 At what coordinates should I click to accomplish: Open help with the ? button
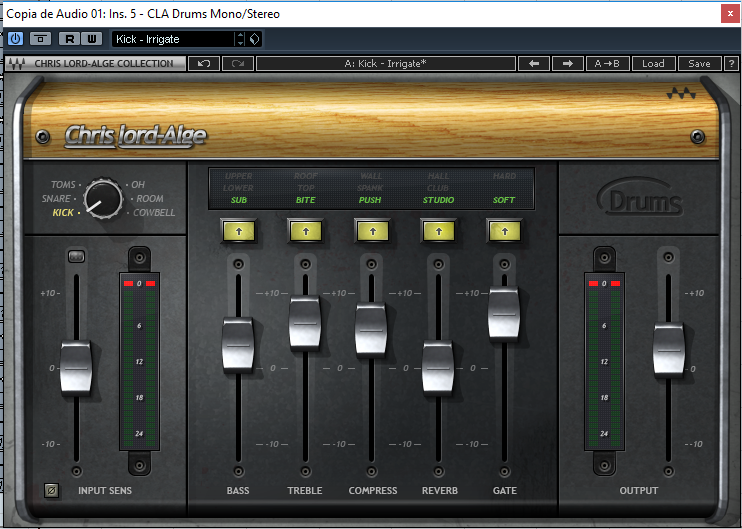tap(732, 63)
